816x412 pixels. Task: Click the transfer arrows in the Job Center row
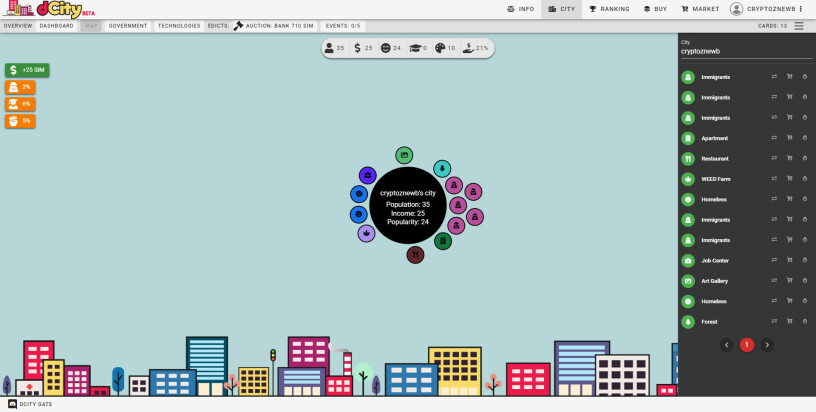click(x=774, y=260)
